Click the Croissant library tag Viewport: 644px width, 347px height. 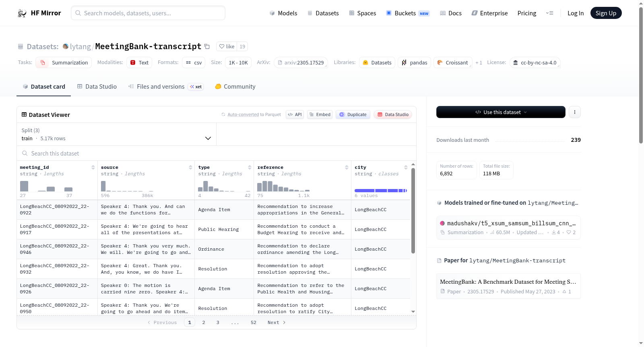453,62
